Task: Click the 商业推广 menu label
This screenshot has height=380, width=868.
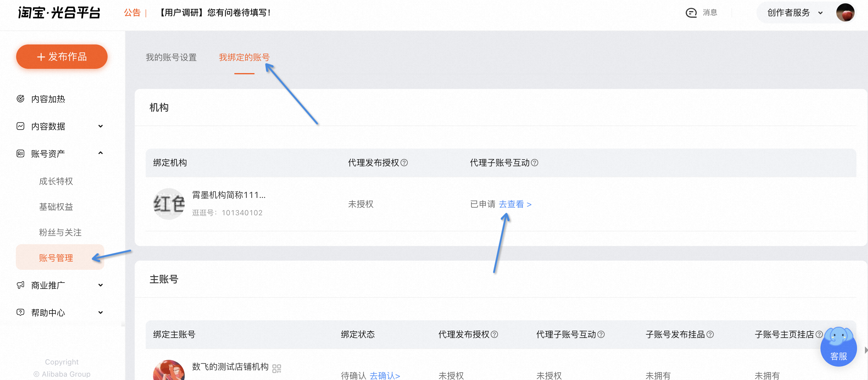Action: point(48,285)
